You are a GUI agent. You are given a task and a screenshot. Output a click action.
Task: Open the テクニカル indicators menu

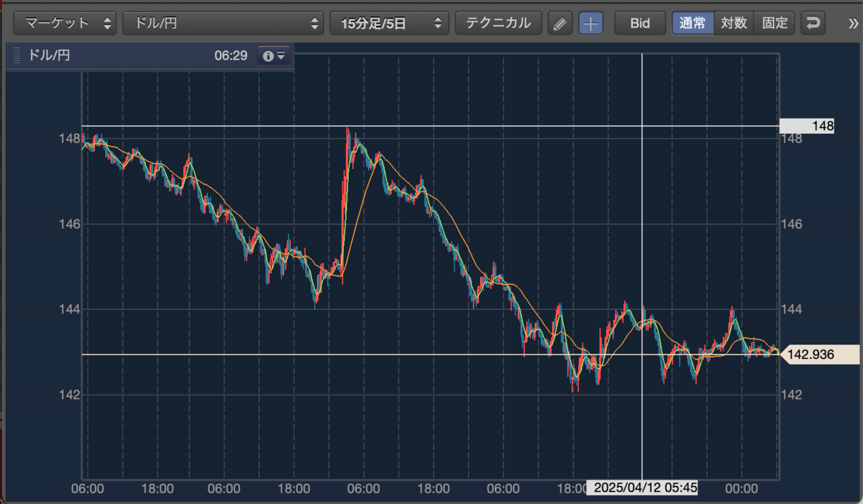pos(498,24)
